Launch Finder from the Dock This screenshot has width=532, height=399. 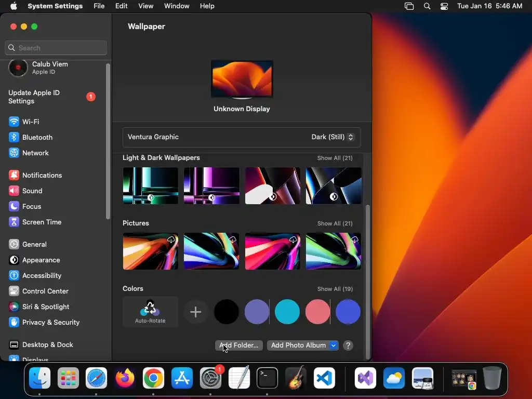(39, 378)
